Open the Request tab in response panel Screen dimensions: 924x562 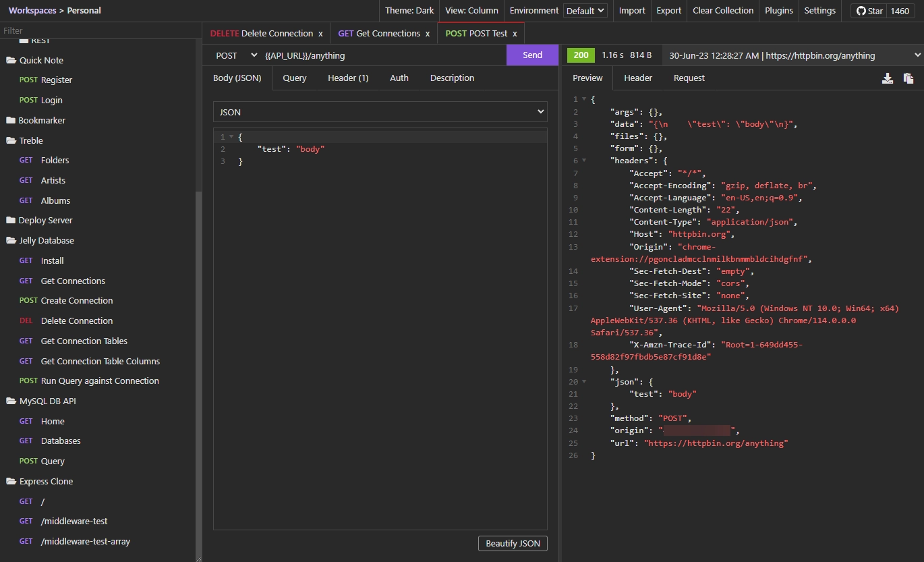pos(689,78)
